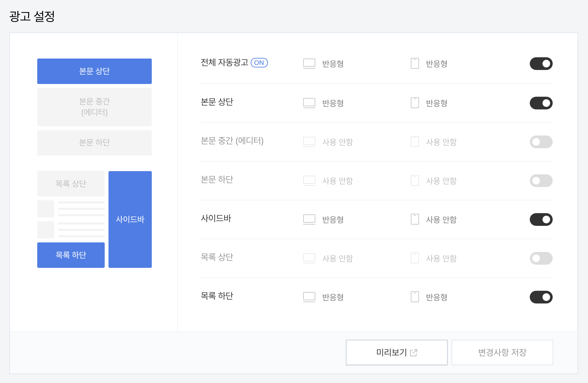Click the mobile icon in 본문 상단 row
This screenshot has width=588, height=383.
pyautogui.click(x=415, y=103)
